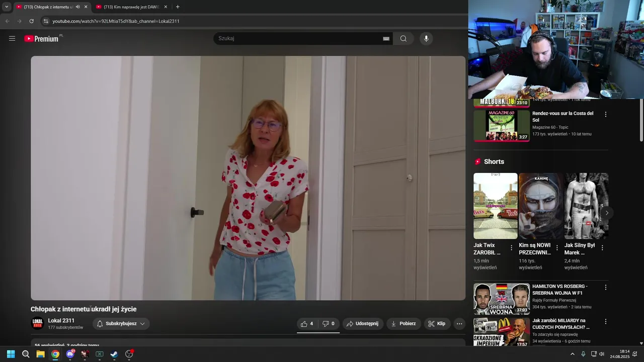Open options for 'Jak Silny Był' short

tap(602, 248)
